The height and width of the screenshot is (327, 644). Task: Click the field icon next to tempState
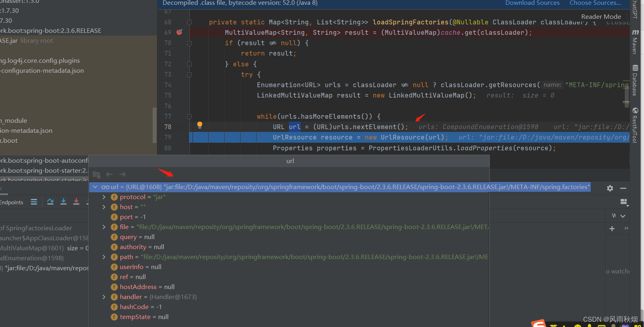[114, 317]
